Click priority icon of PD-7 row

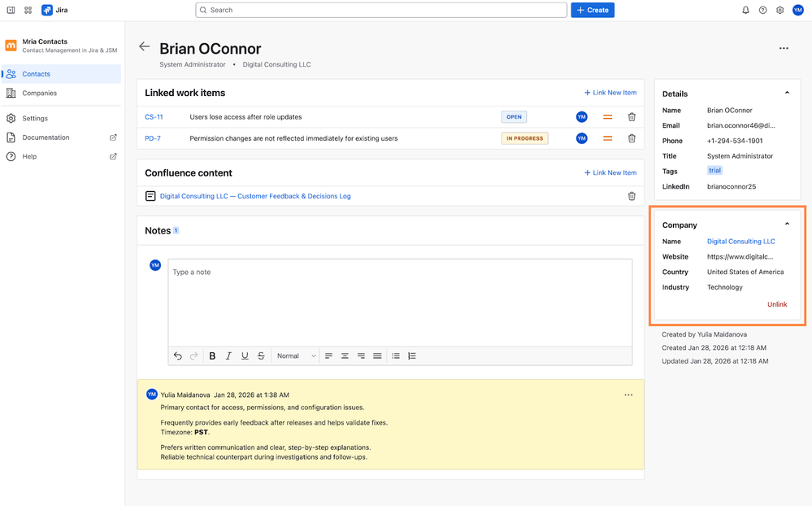[607, 138]
